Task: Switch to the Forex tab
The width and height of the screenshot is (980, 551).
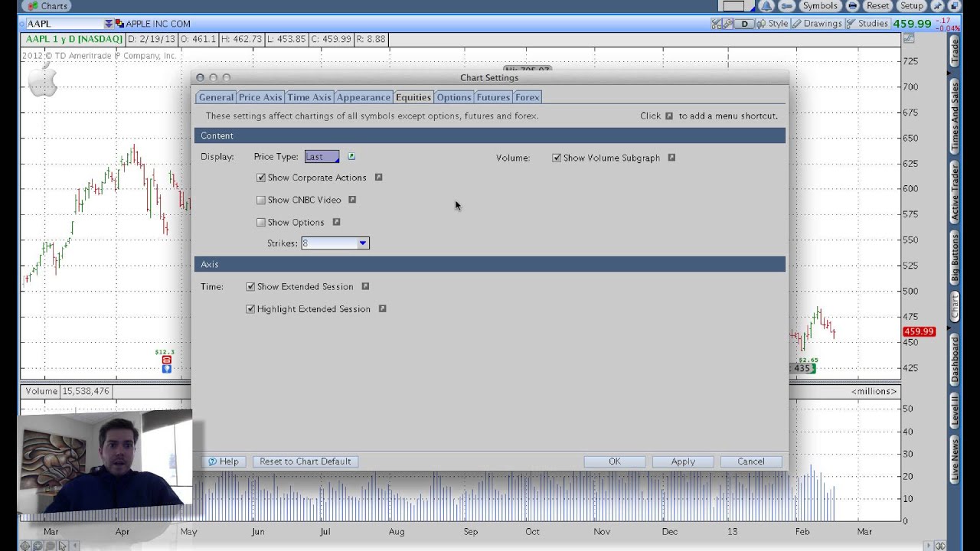Action: pyautogui.click(x=528, y=97)
